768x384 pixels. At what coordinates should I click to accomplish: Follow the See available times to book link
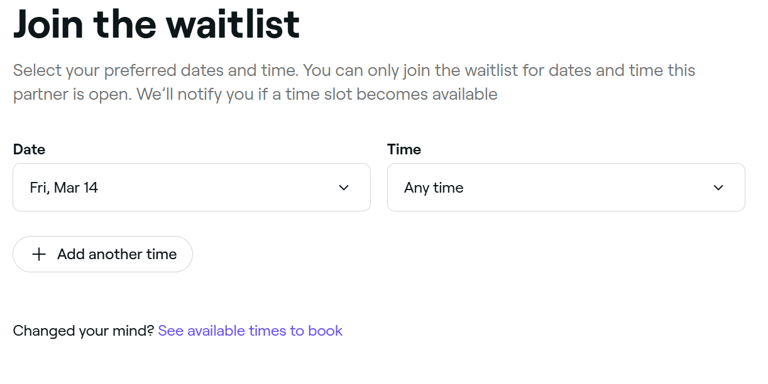[250, 331]
